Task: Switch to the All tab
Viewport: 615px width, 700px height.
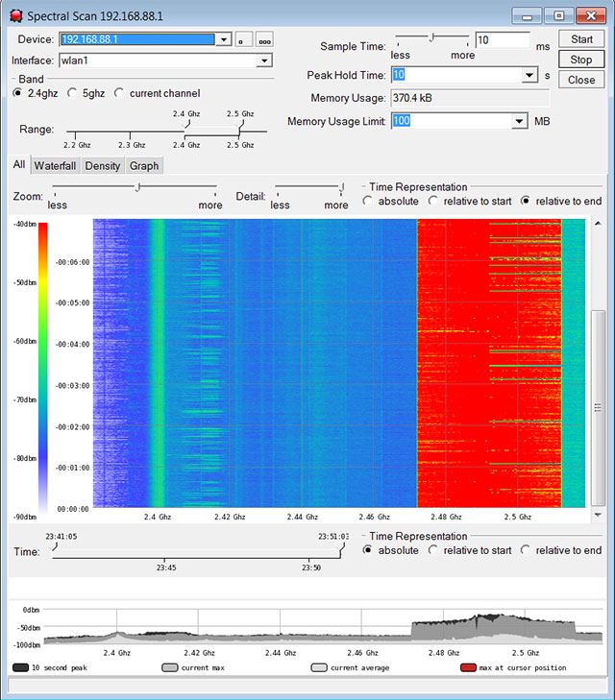Action: coord(19,164)
